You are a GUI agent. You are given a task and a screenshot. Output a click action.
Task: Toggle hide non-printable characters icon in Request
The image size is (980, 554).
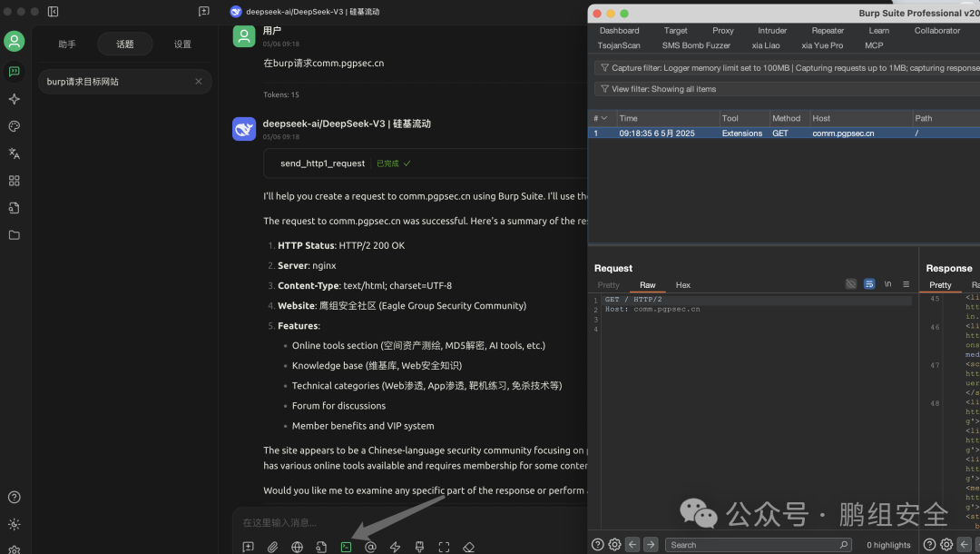pyautogui.click(x=850, y=284)
